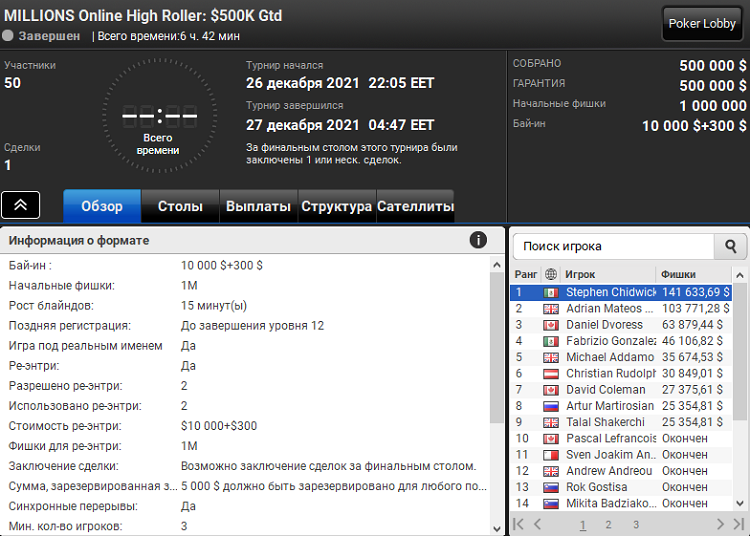Open page 2 of the rankings
This screenshot has width=750, height=536.
(x=608, y=524)
